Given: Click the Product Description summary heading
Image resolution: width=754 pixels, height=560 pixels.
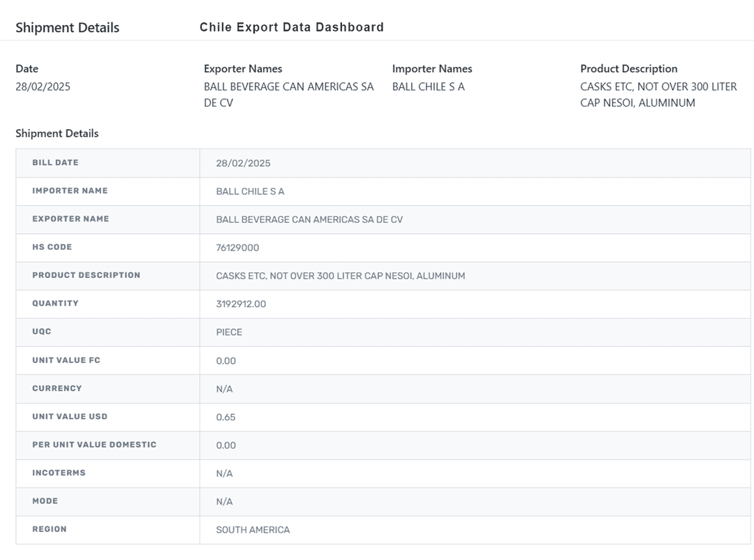Looking at the screenshot, I should [628, 68].
